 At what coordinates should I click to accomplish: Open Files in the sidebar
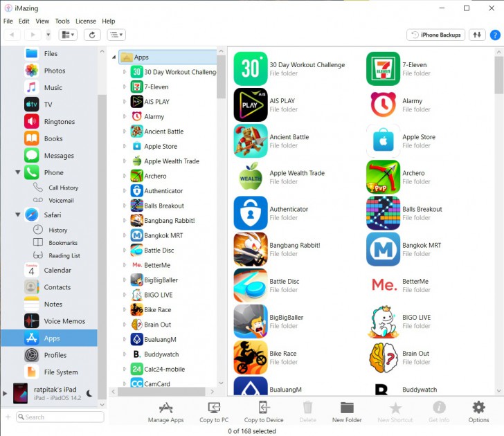[x=51, y=54]
